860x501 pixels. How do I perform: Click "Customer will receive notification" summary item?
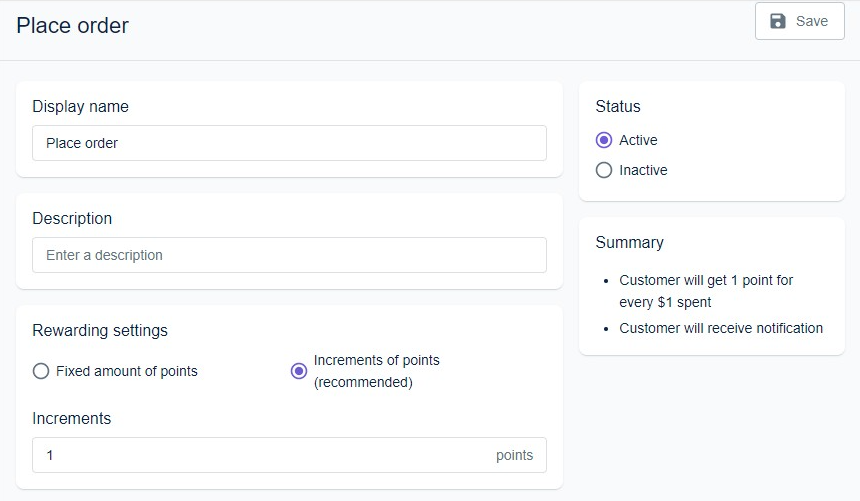click(x=721, y=328)
